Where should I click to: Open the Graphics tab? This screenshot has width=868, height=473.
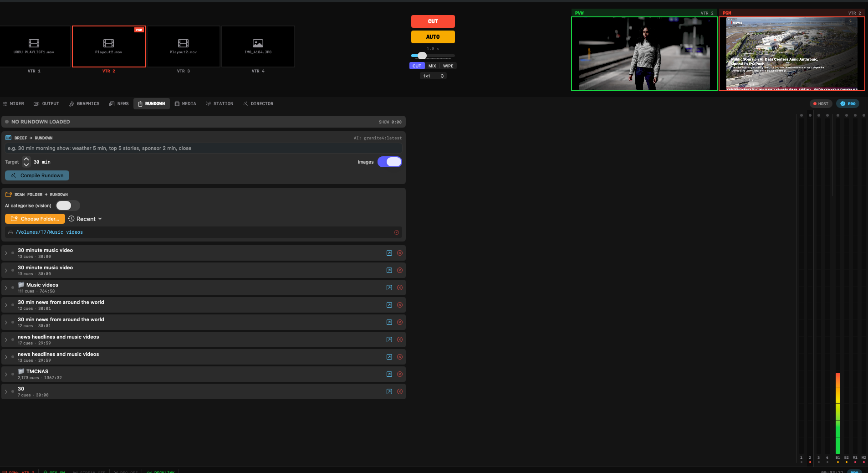click(84, 104)
